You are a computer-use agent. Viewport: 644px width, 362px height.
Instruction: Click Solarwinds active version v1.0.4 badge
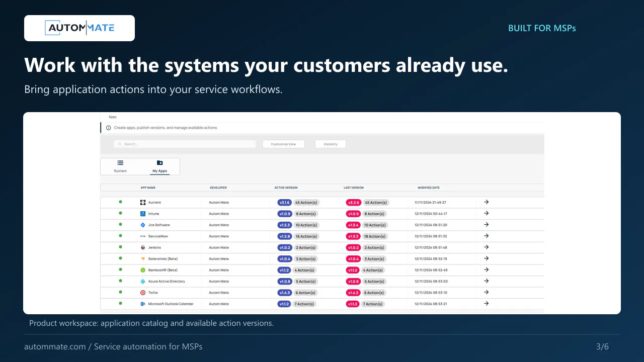(284, 259)
